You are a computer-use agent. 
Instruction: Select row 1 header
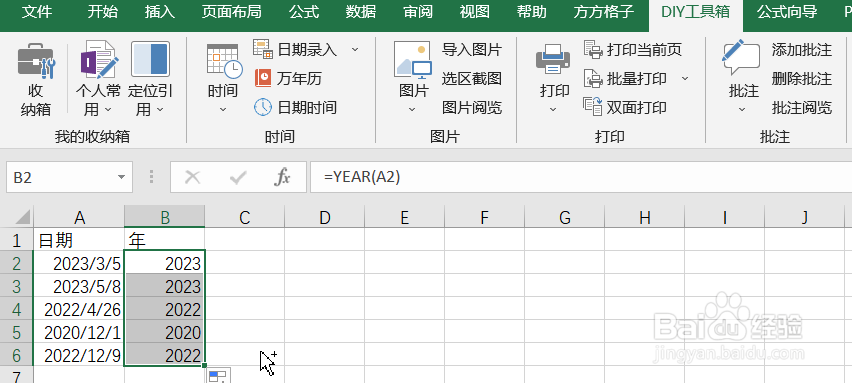16,240
